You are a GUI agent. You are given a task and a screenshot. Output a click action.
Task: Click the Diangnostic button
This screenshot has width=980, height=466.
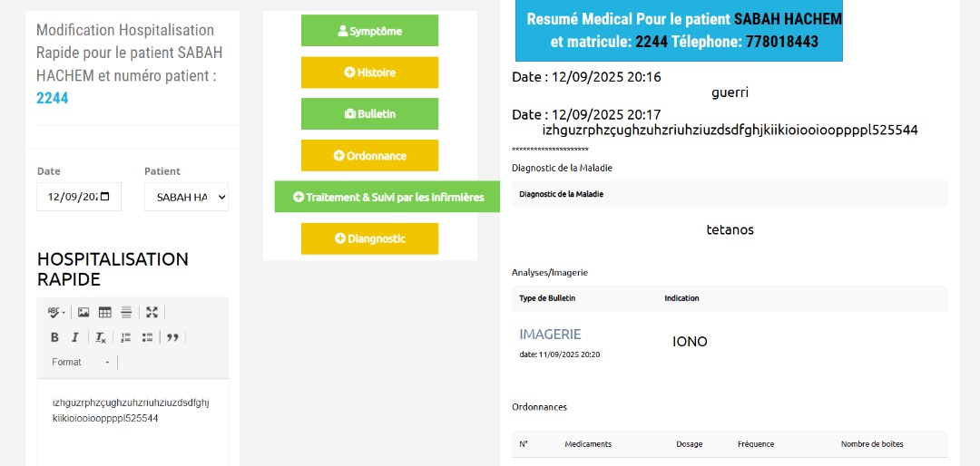pyautogui.click(x=369, y=238)
